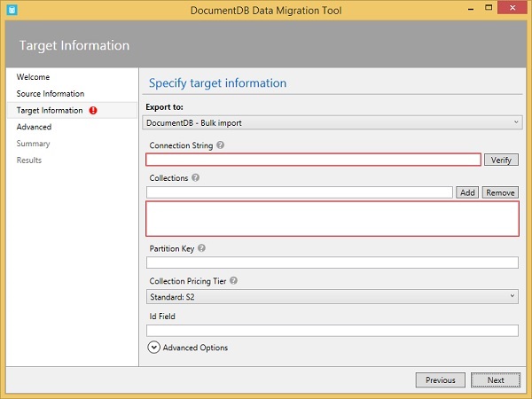This screenshot has width=532, height=399.
Task: Focus the Connection String input field
Action: click(314, 160)
